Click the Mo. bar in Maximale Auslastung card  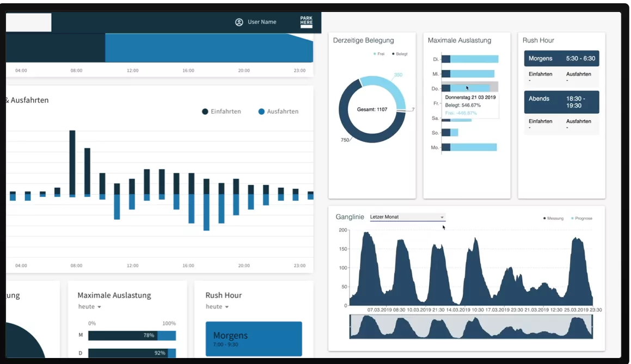[469, 147]
